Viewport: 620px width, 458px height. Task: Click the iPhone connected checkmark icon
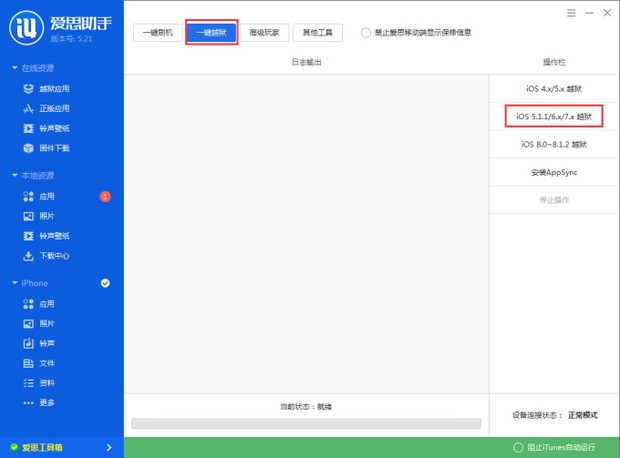(105, 283)
